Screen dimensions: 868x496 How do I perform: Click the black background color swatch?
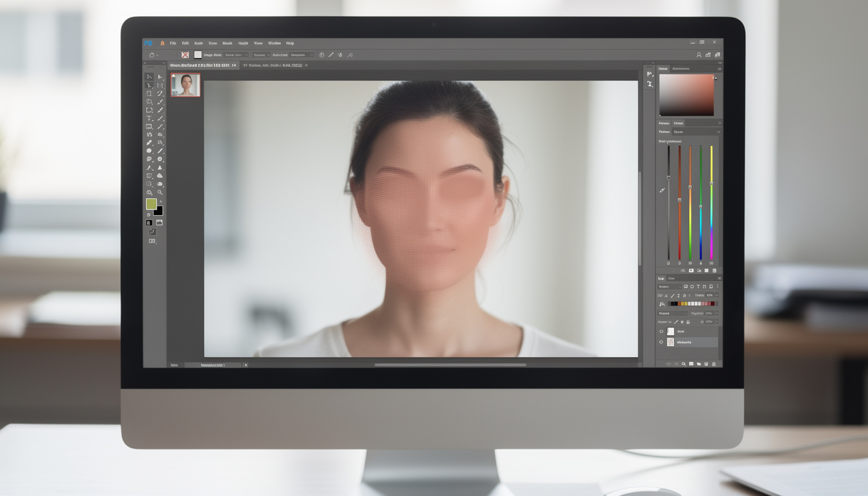160,212
